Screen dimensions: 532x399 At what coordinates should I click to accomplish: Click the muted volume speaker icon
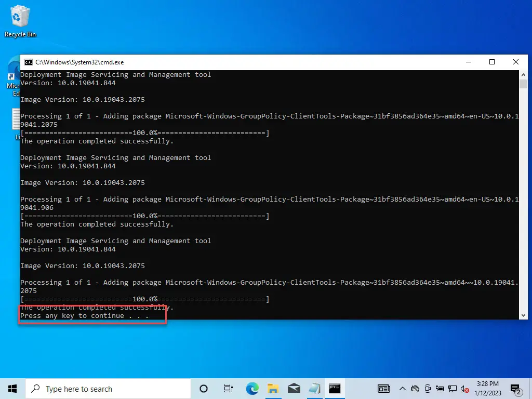click(465, 389)
